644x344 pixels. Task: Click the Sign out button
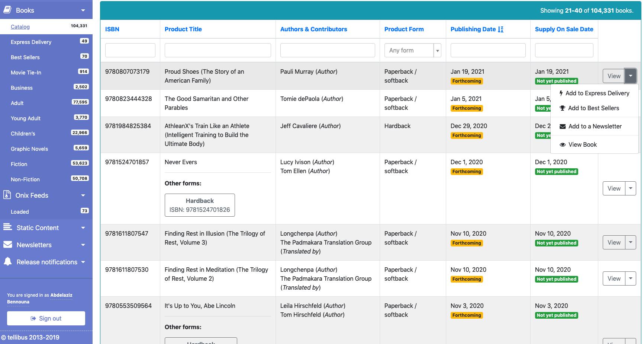point(46,318)
